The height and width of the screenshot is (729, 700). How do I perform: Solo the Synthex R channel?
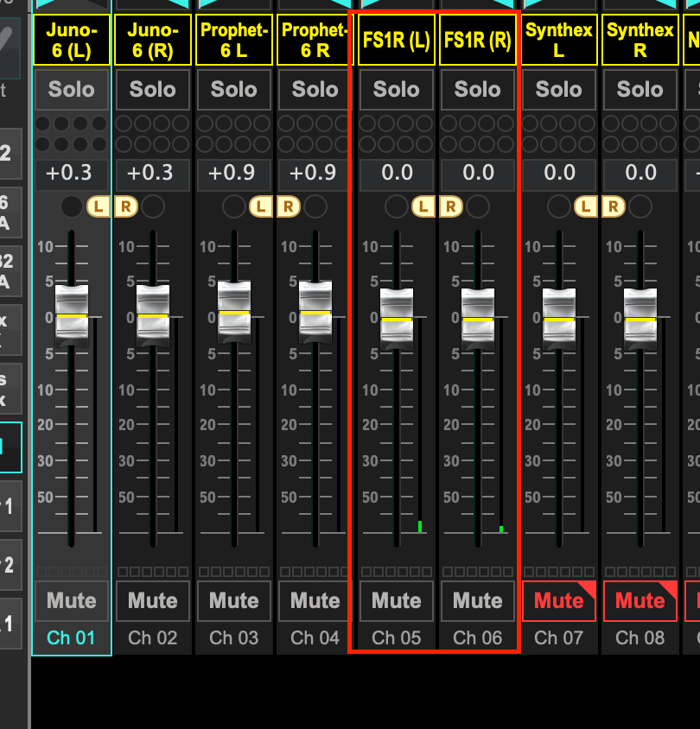coord(640,89)
